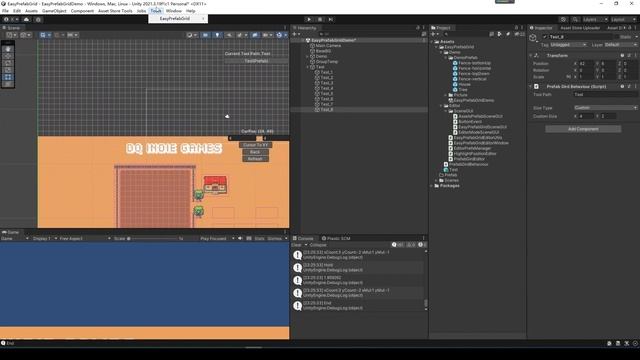Image resolution: width=640 pixels, height=360 pixels.
Task: Expand the Packages folder in Project
Action: 432,186
